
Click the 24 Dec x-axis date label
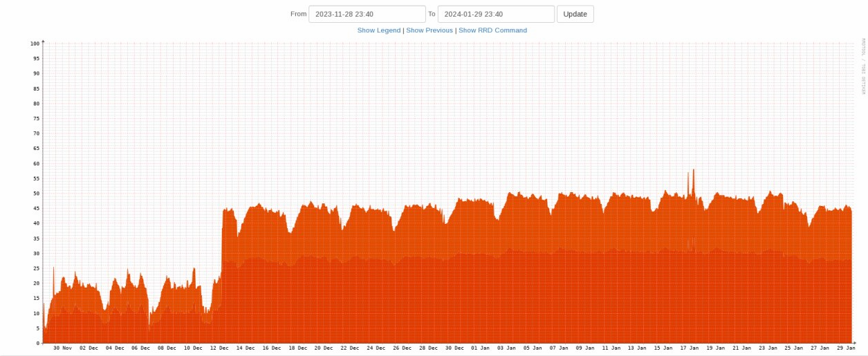375,348
